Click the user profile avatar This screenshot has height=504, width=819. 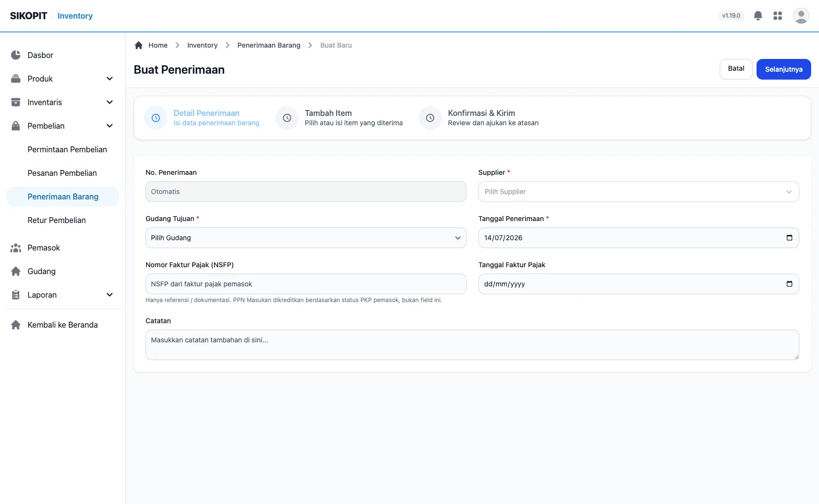pos(801,16)
